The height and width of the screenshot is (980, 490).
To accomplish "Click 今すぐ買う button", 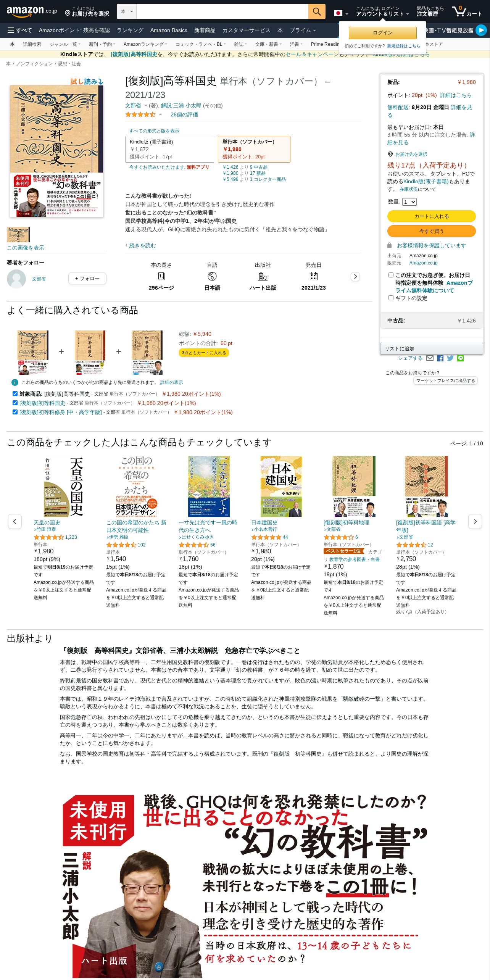I will coord(432,231).
